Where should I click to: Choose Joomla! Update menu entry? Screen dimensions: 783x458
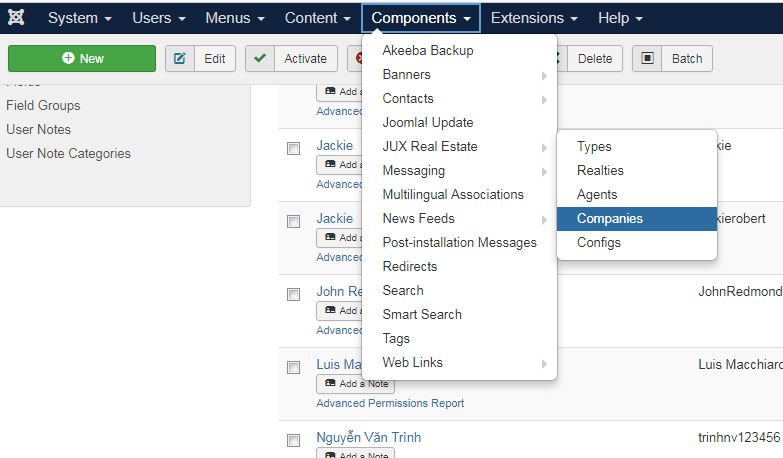point(428,122)
